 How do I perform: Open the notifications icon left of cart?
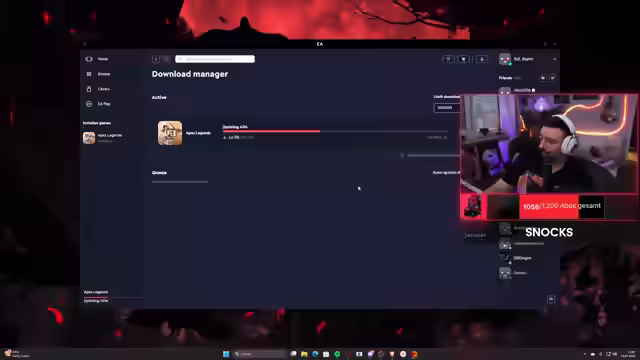click(x=448, y=59)
